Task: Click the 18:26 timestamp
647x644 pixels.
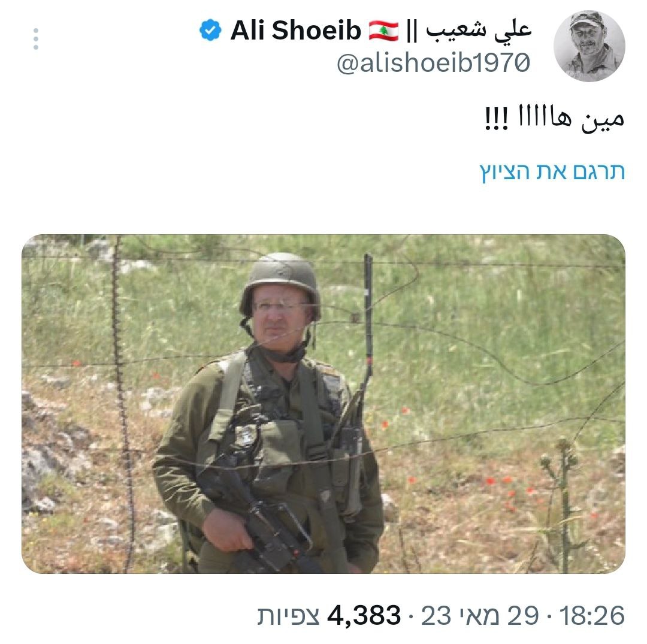Action: [592, 615]
